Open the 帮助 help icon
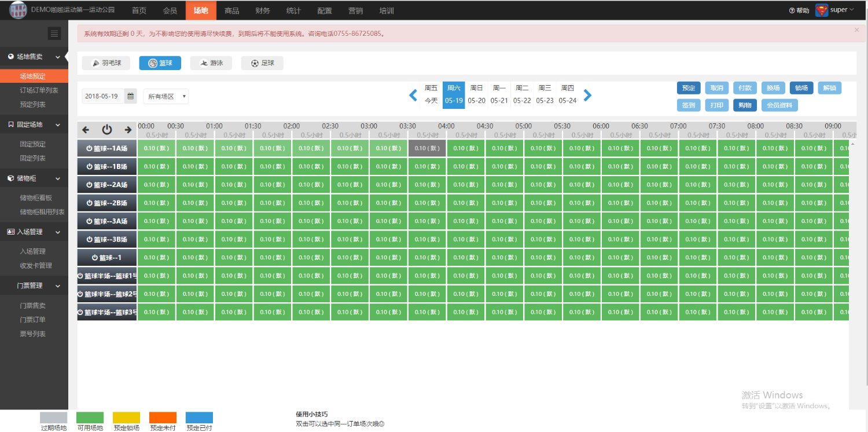Screen dimensions: 868x432 pos(792,10)
